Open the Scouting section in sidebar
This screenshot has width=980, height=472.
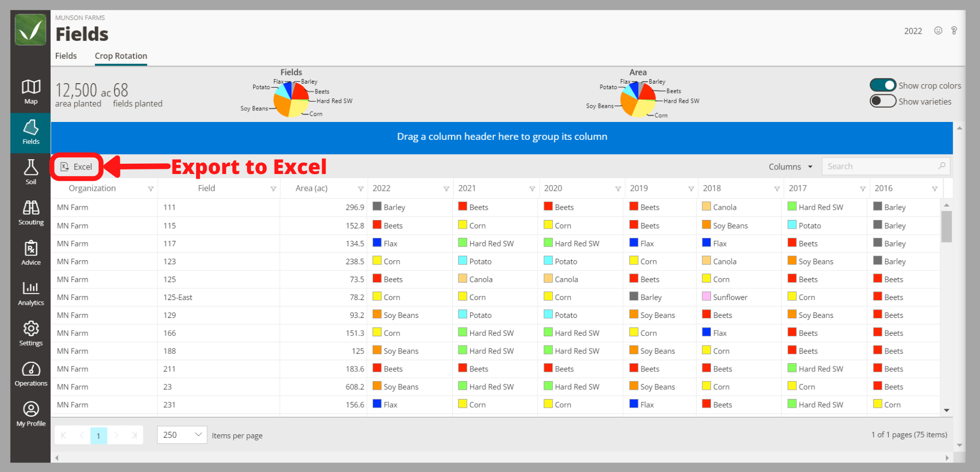click(x=31, y=213)
